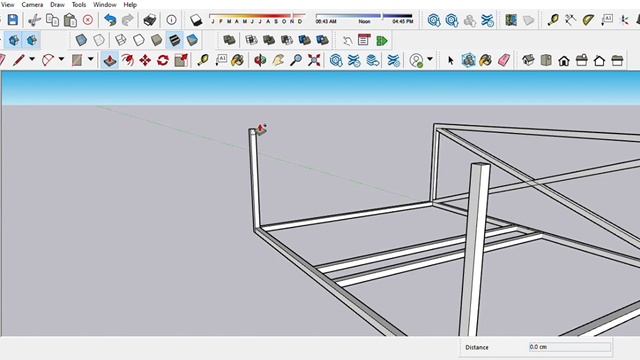Open the Help menu
The height and width of the screenshot is (360, 640).
[x=130, y=4]
